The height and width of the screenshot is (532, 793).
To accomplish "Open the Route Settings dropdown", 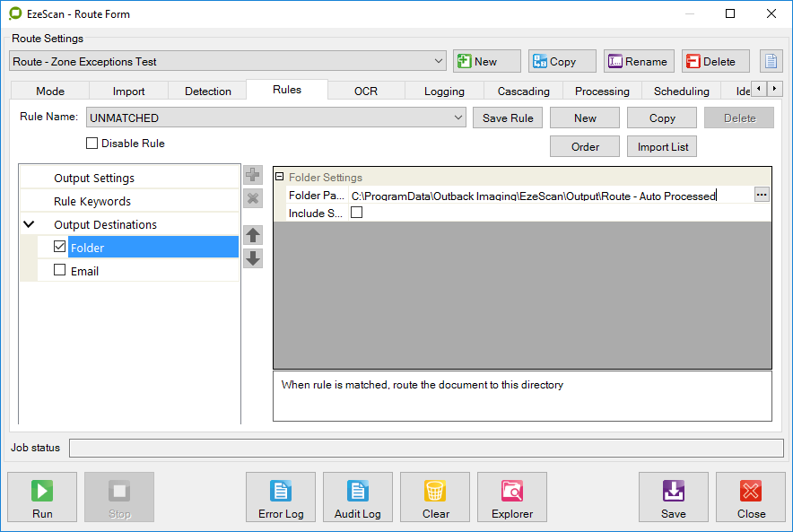I will click(x=438, y=61).
